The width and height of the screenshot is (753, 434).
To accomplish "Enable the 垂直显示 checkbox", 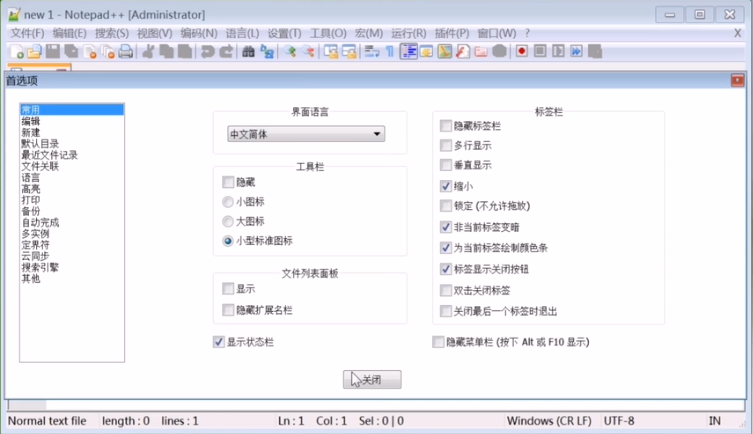I will click(446, 165).
